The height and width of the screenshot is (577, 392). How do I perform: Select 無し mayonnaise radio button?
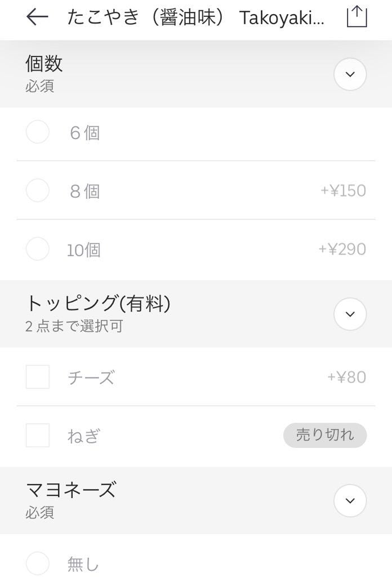pos(38,563)
